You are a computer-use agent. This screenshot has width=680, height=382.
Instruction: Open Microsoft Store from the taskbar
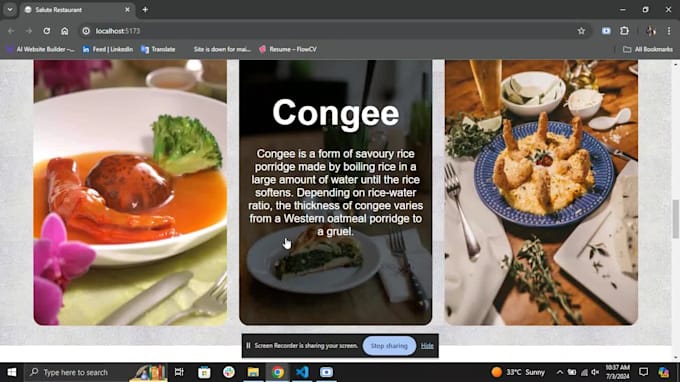pos(204,372)
